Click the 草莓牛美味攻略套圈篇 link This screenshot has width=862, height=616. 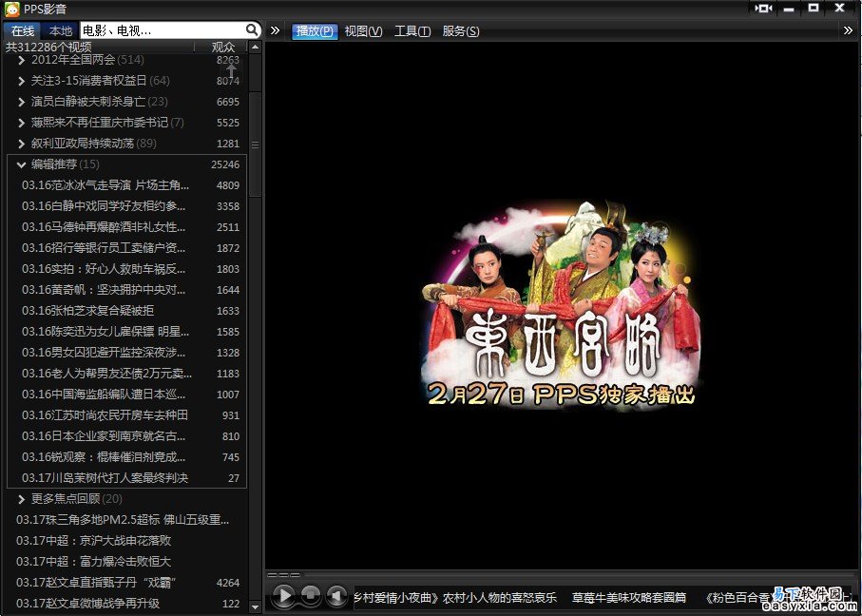coord(628,597)
